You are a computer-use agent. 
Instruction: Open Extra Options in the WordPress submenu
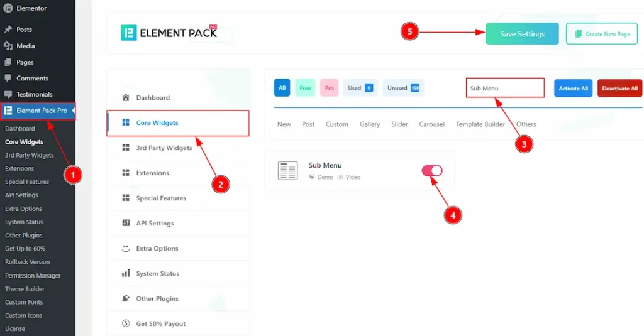(x=23, y=209)
